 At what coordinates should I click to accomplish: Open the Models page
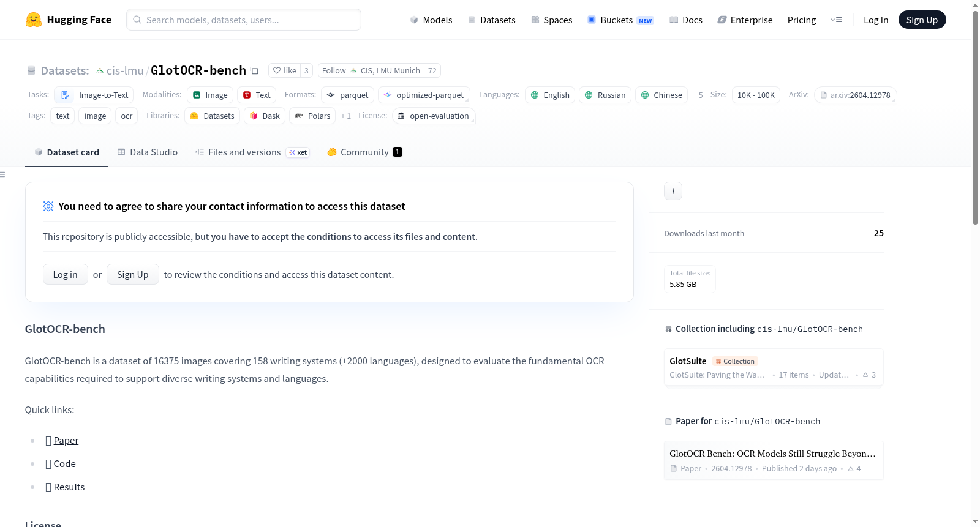pyautogui.click(x=431, y=20)
